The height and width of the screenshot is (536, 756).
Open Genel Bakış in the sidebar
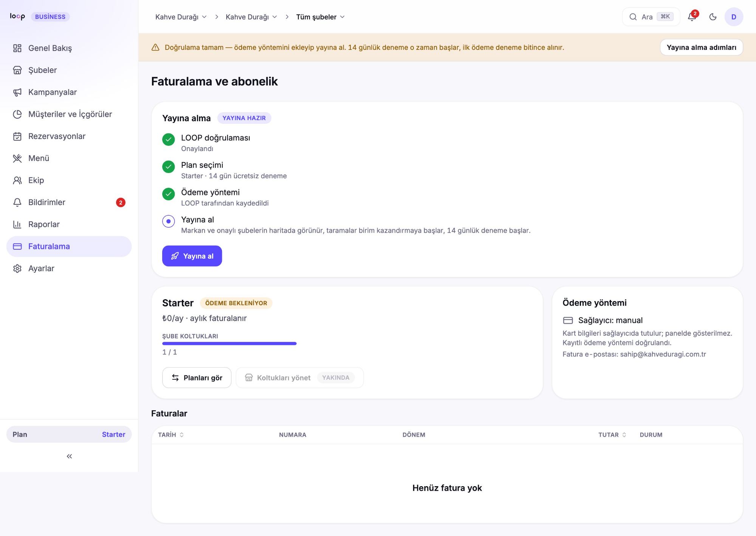[69, 48]
